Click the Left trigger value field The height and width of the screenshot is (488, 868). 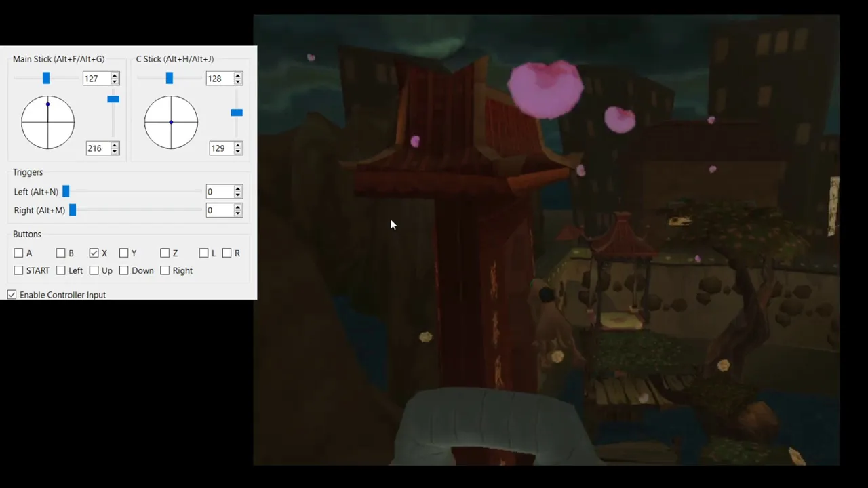coord(219,192)
